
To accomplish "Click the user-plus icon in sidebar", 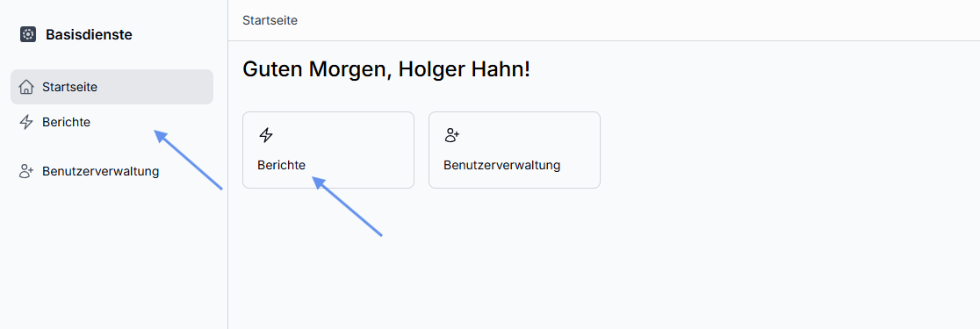I will (x=26, y=171).
